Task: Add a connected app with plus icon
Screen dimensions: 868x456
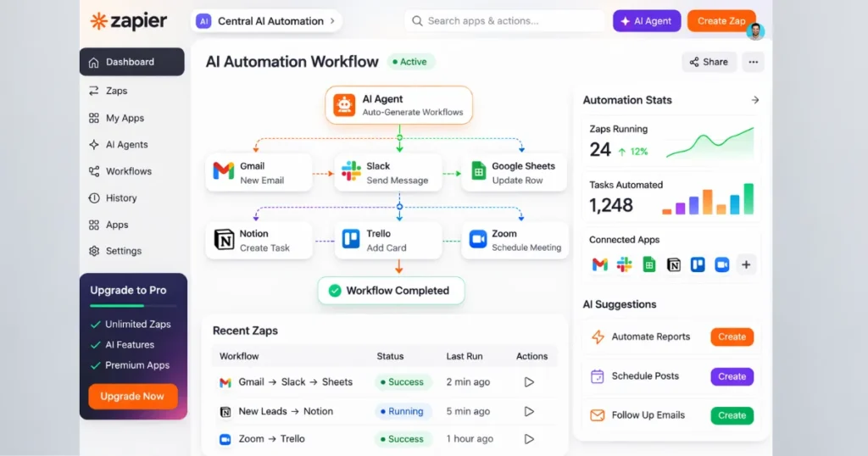Action: click(746, 264)
